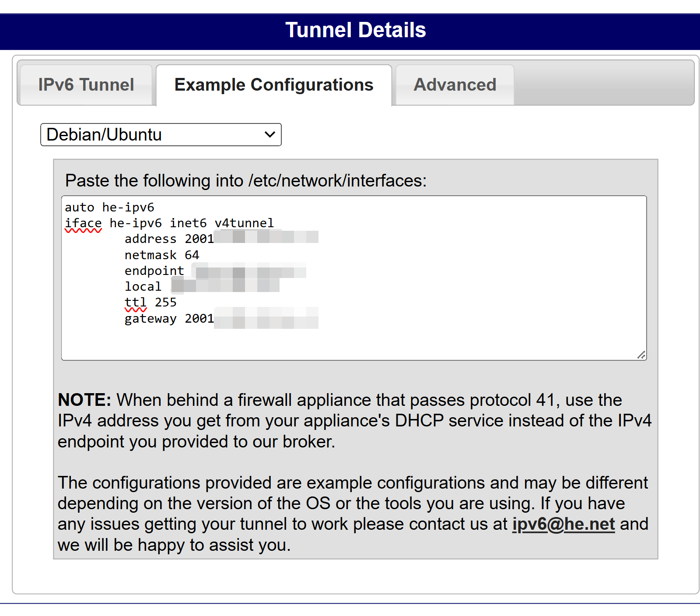Click the underlined word 'iface' in the config
This screenshot has height=616, width=700.
pos(83,223)
